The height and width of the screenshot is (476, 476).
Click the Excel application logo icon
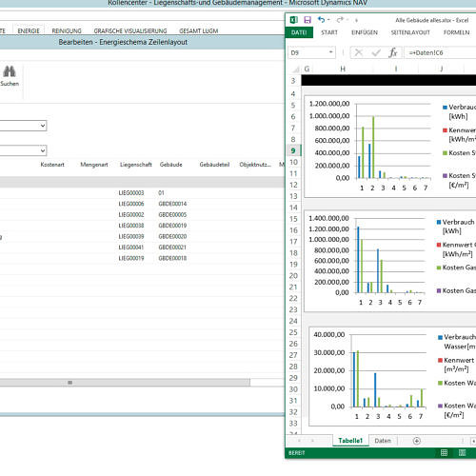294,20
